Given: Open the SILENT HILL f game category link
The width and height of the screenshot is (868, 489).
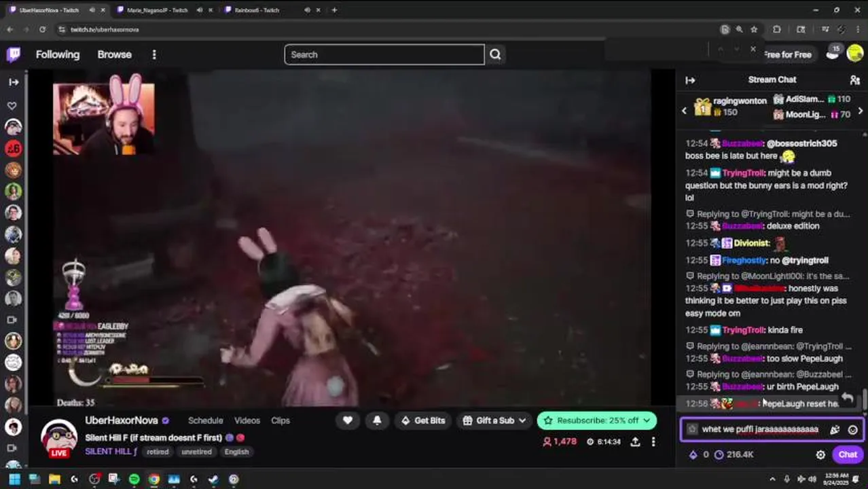Looking at the screenshot, I should tap(111, 452).
